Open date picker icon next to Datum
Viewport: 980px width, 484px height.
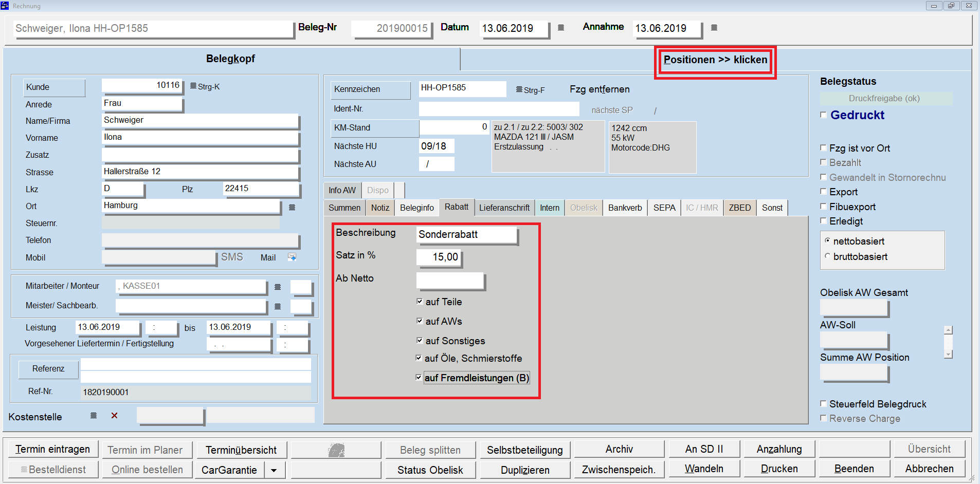561,28
